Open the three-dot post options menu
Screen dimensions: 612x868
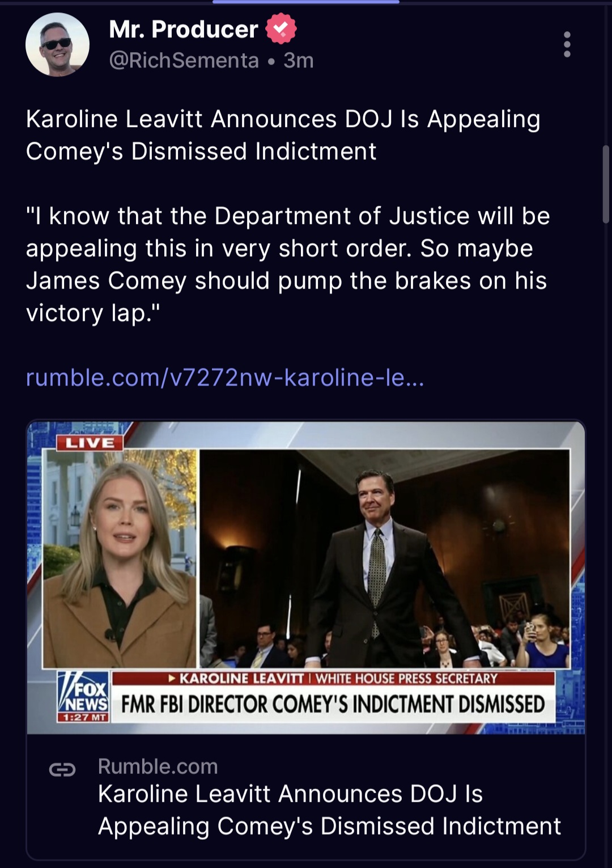click(x=567, y=44)
